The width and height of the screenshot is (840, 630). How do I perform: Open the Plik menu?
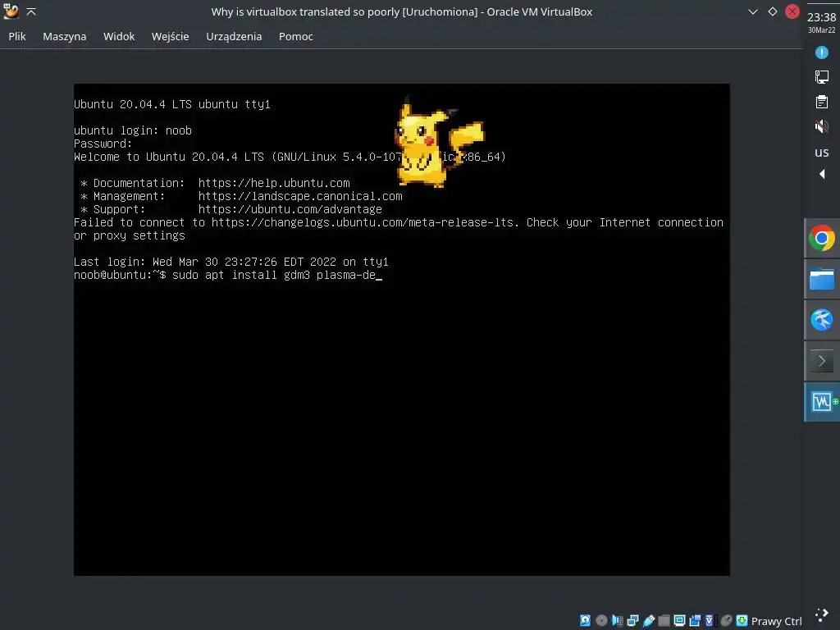pyautogui.click(x=17, y=36)
